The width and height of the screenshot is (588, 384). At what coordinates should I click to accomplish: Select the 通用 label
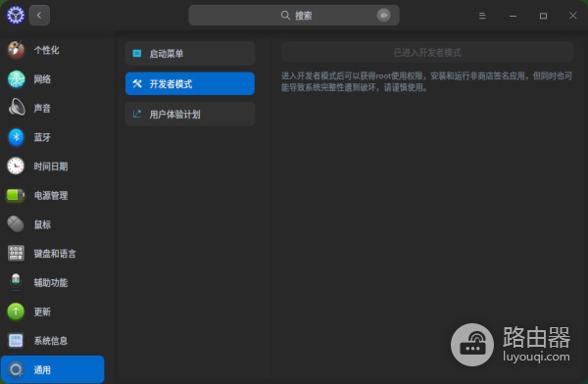pyautogui.click(x=42, y=370)
